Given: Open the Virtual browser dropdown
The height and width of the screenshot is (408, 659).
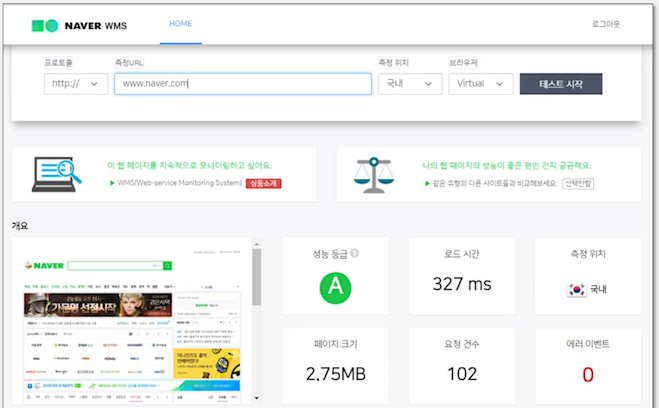Looking at the screenshot, I should (480, 84).
